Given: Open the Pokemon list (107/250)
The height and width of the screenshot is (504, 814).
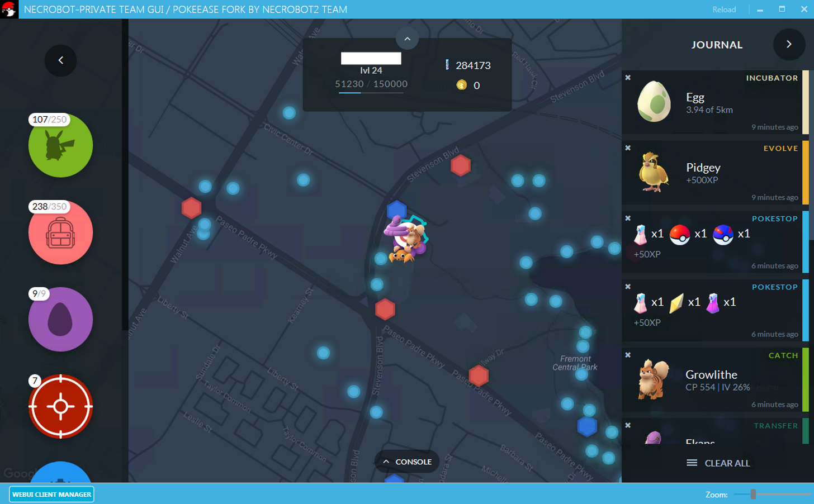Looking at the screenshot, I should coord(60,145).
